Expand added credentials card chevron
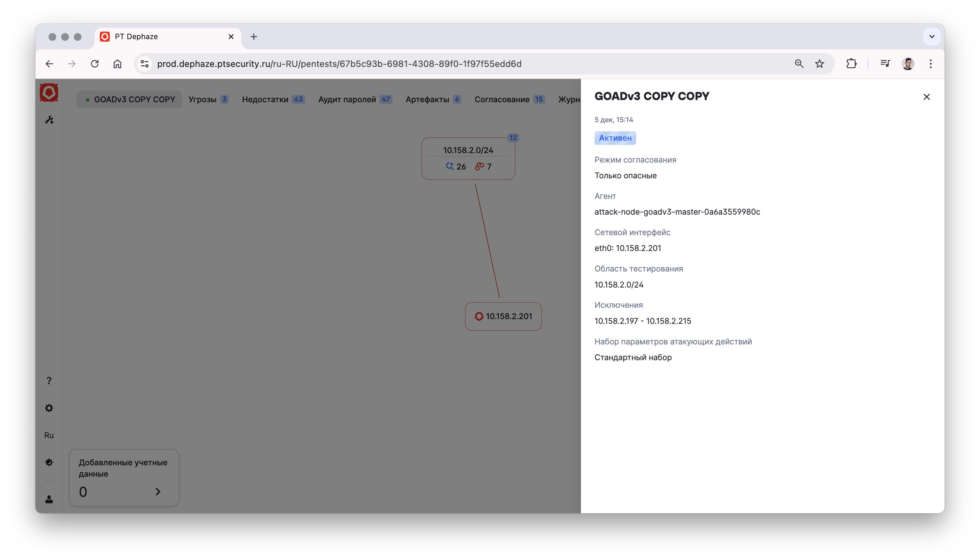The width and height of the screenshot is (980, 560). 158,491
